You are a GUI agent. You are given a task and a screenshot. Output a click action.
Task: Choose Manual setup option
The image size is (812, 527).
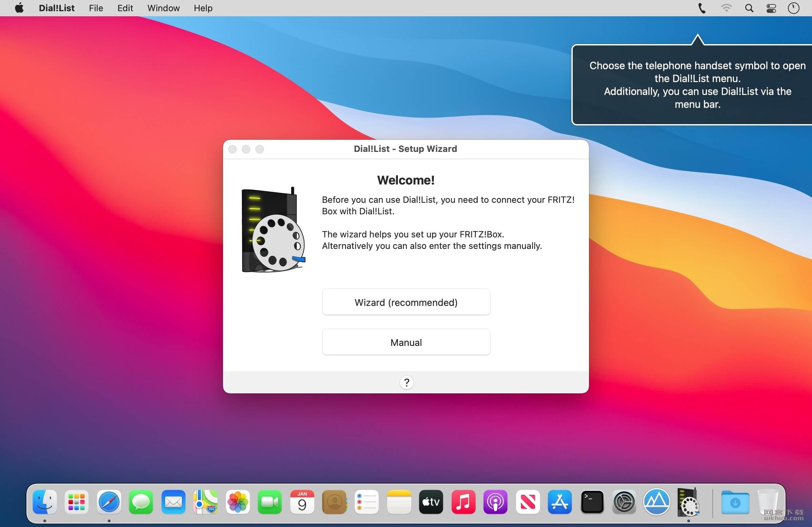click(x=406, y=342)
